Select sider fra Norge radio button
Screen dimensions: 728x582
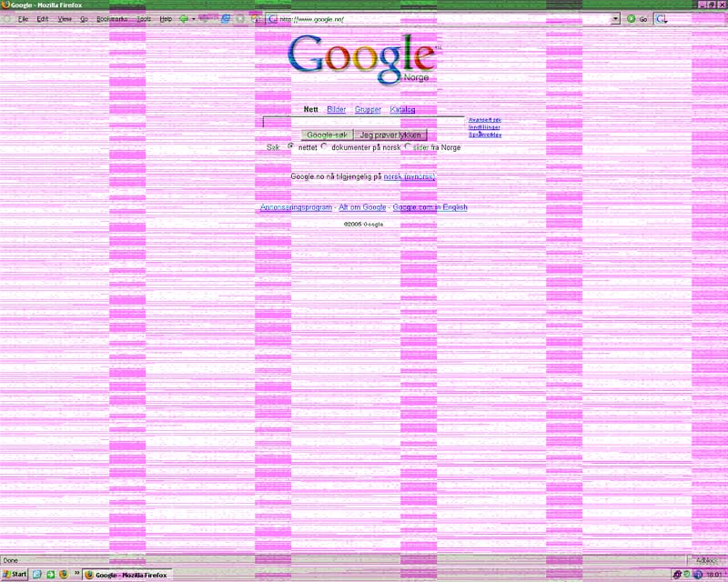point(408,146)
